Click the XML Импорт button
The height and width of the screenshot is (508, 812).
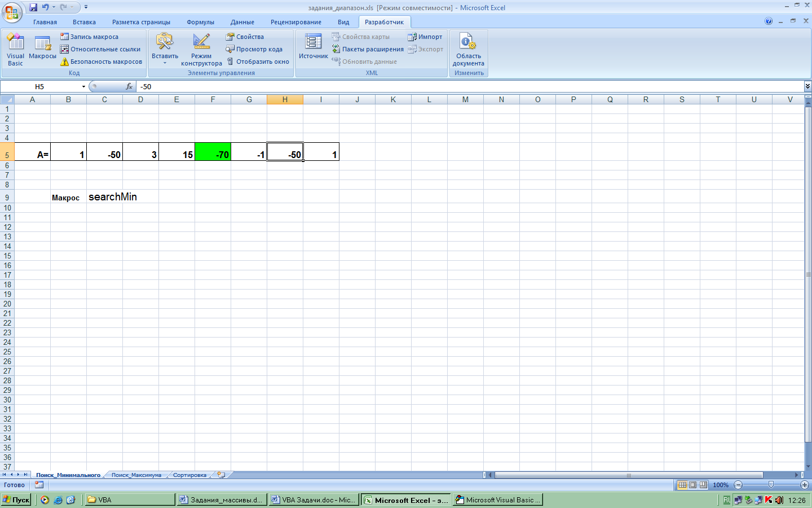[x=425, y=37]
